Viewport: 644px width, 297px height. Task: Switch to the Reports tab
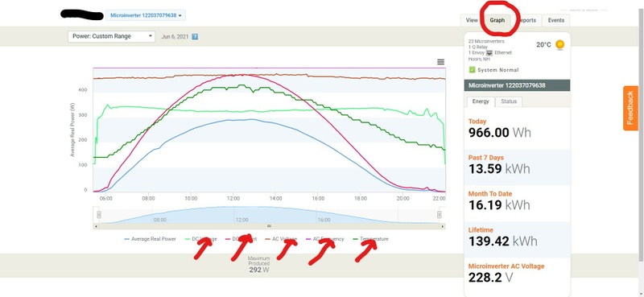(x=527, y=20)
